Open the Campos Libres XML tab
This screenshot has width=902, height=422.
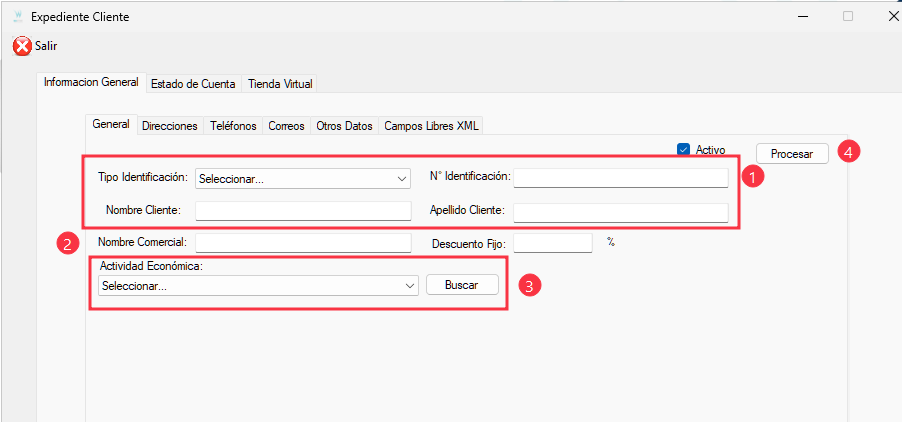(431, 126)
